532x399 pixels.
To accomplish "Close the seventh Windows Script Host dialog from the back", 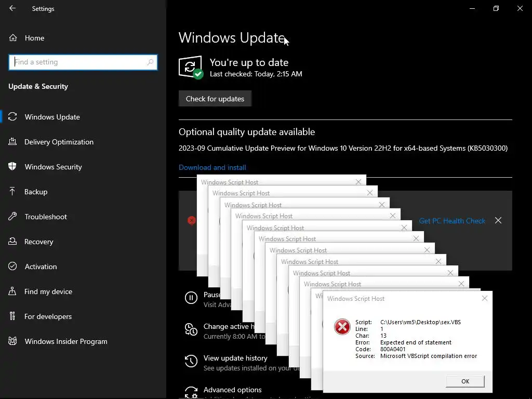I will [427, 250].
